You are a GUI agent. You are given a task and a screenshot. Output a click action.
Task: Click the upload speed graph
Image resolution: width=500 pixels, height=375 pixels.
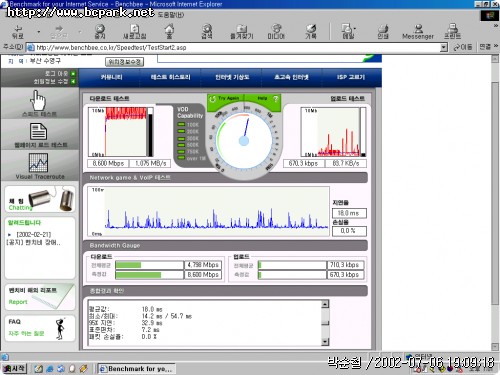(333, 132)
